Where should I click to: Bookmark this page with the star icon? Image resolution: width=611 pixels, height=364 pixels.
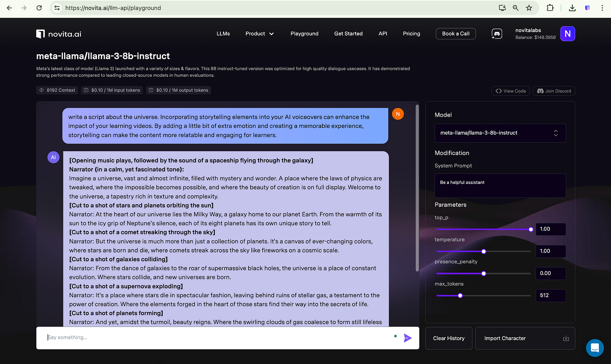[x=529, y=8]
